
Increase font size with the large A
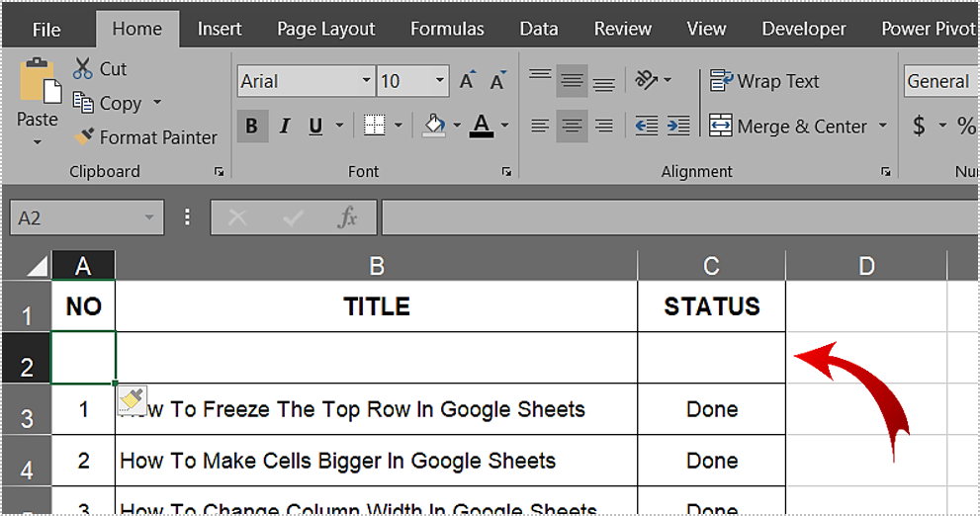click(x=467, y=81)
